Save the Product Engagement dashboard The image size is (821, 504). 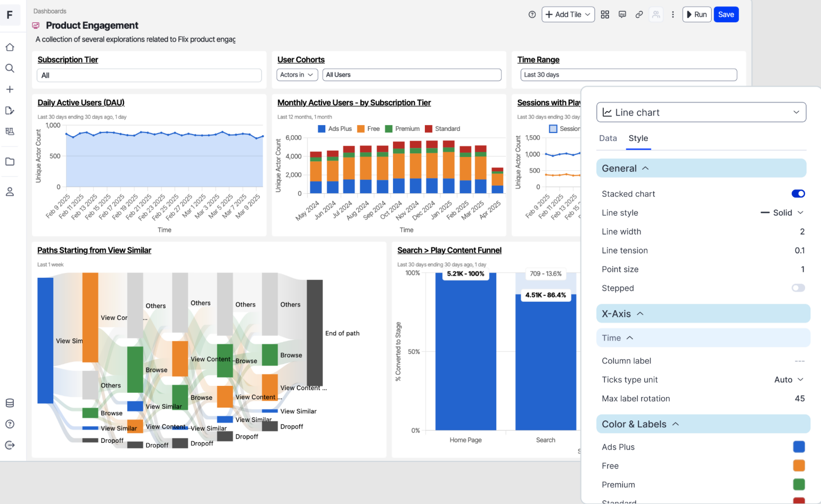pyautogui.click(x=726, y=14)
